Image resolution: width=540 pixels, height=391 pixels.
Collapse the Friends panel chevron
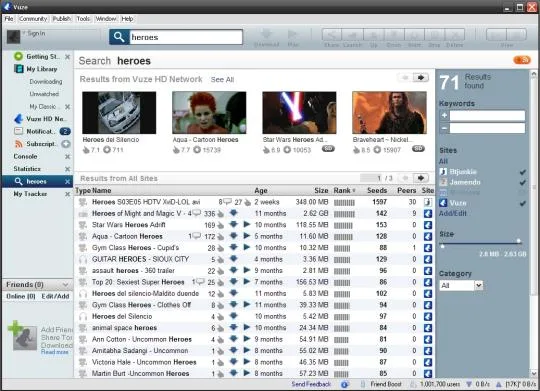[x=65, y=285]
